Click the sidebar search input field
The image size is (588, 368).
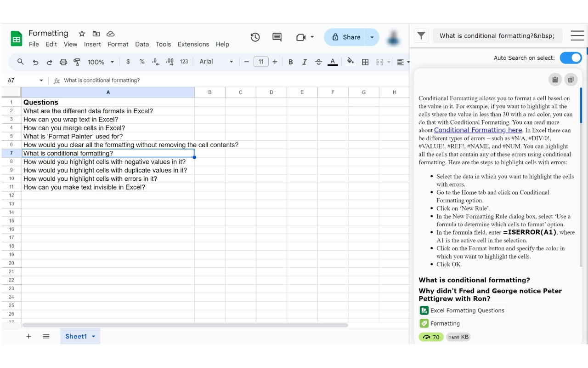[x=497, y=35]
